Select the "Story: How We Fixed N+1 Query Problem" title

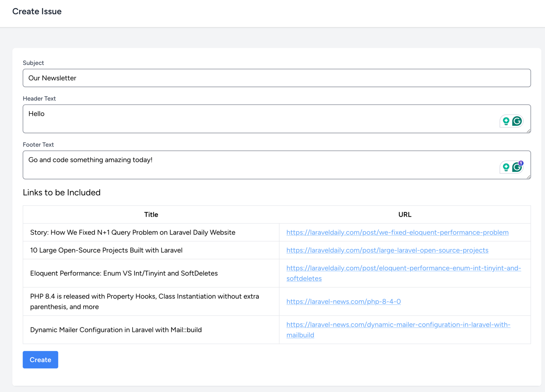click(x=133, y=232)
